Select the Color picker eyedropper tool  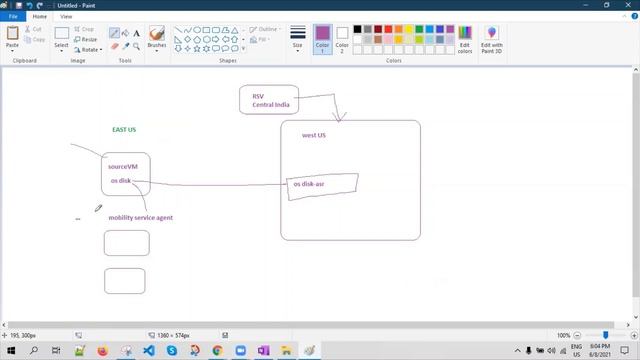click(x=126, y=46)
